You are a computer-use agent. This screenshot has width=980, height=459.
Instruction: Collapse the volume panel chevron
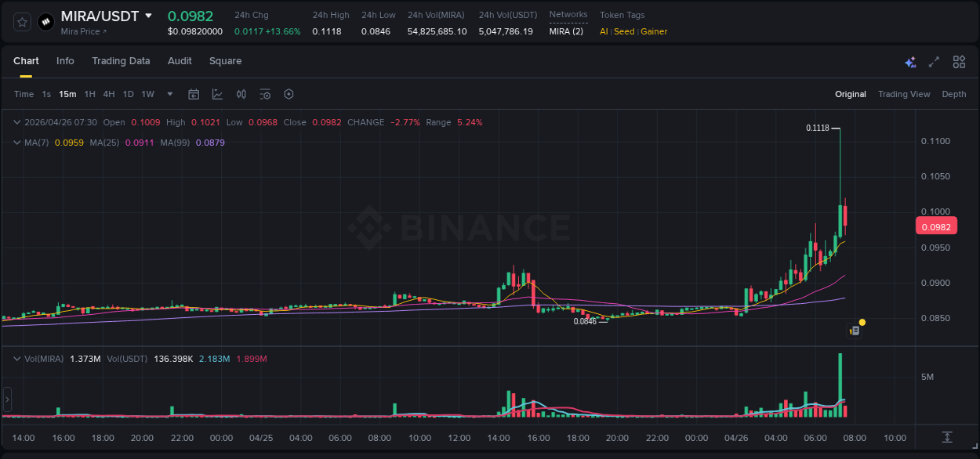point(16,359)
